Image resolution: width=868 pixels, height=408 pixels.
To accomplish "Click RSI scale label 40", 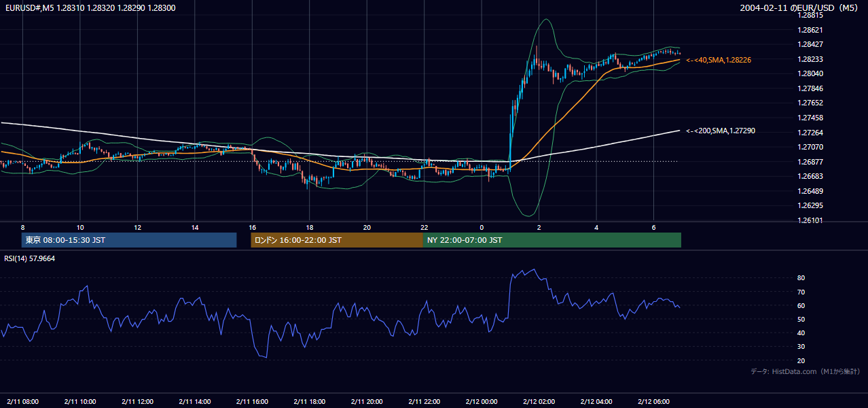I will (801, 333).
